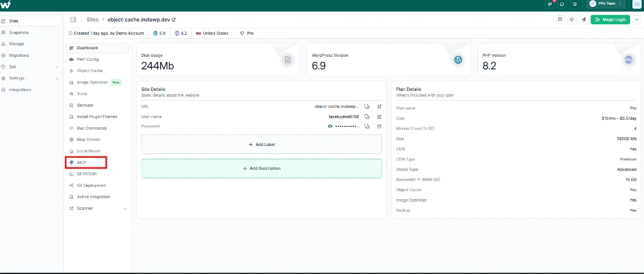Click the notifications icon with red badge
The height and width of the screenshot is (274, 644).
[x=550, y=4]
